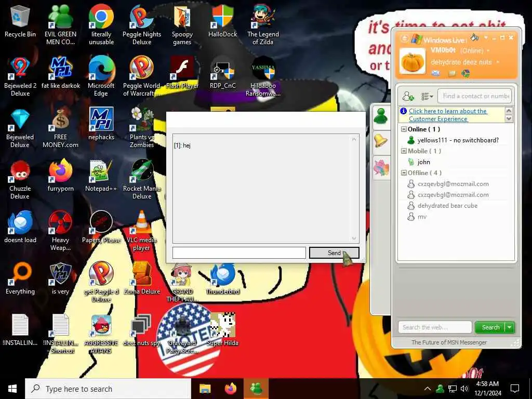The image size is (532, 399).
Task: Open Thunderbird desktop icon
Action: pyautogui.click(x=222, y=279)
